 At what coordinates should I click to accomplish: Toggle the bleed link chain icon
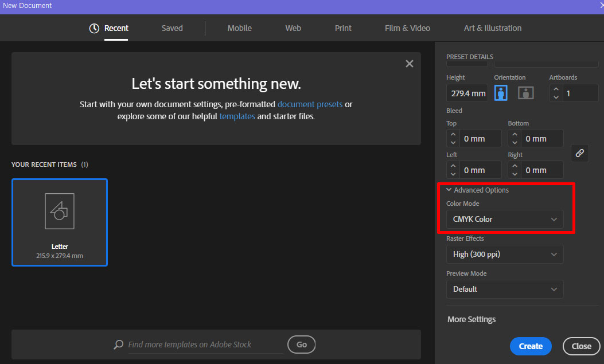coord(579,153)
